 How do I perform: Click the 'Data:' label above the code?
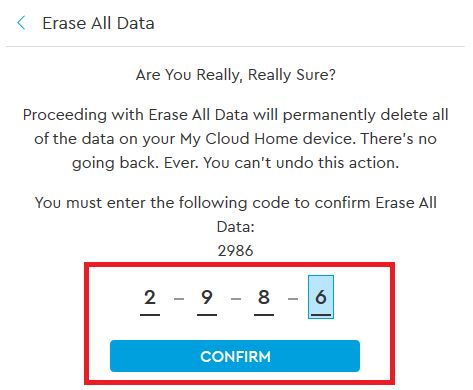[236, 227]
